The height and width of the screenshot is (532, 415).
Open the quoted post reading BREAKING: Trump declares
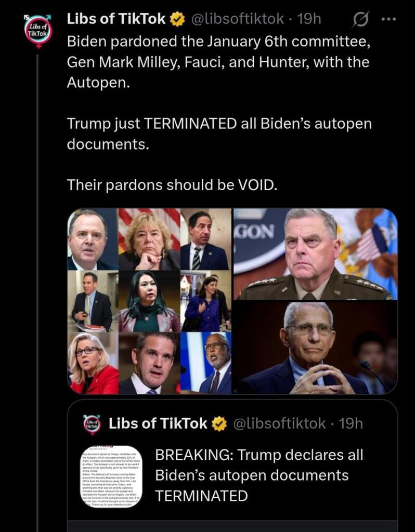pos(232,465)
